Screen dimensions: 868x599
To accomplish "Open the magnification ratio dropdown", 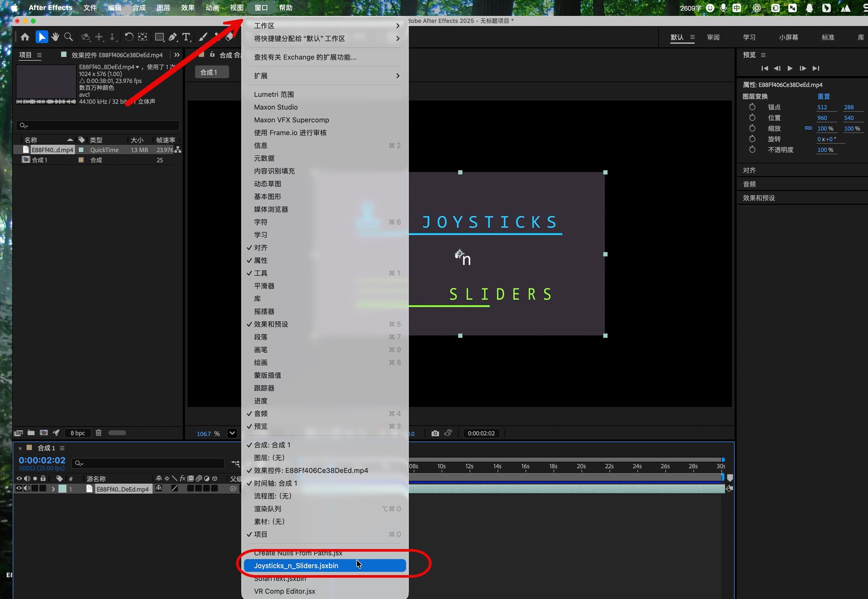I will [x=232, y=433].
